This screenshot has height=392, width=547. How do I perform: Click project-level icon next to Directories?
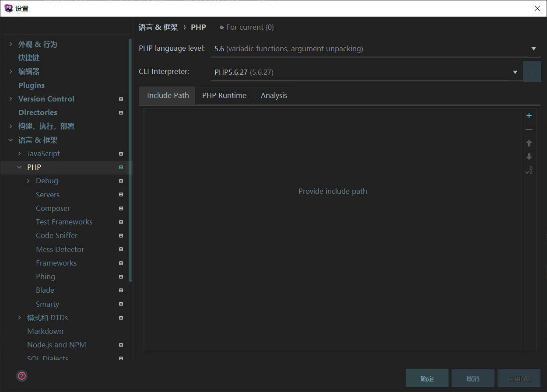(121, 113)
